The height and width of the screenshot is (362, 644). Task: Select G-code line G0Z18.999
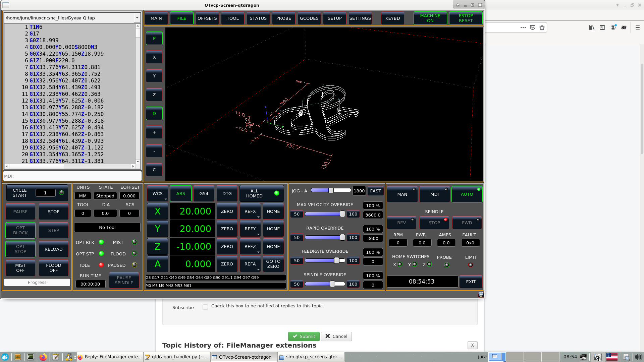[x=44, y=40]
